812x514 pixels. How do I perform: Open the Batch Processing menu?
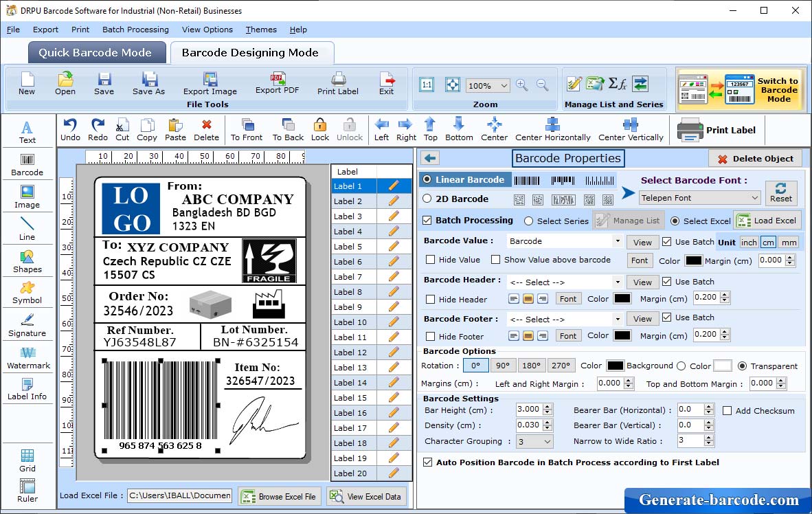[136, 30]
